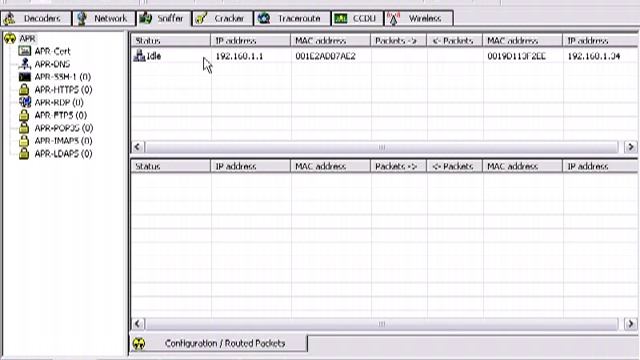The image size is (640, 360).
Task: Select the APR root tree node
Action: pos(27,38)
